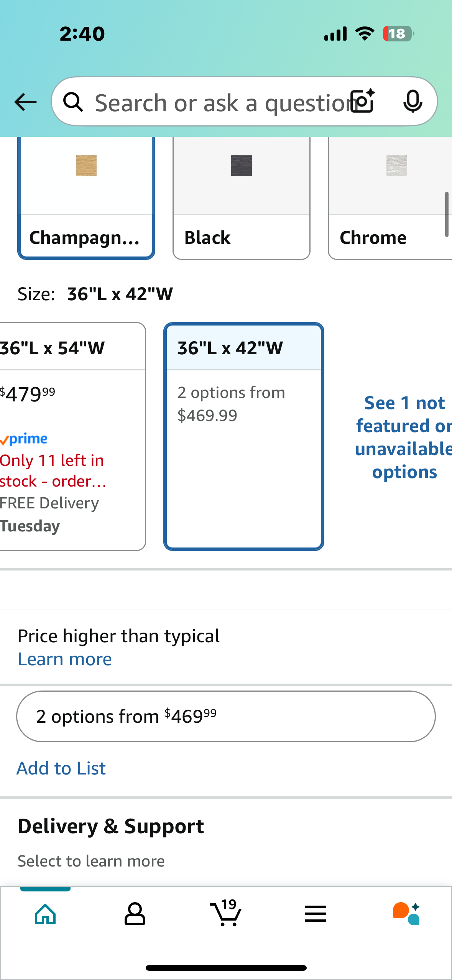This screenshot has width=452, height=980.
Task: Open See 1 not featured options
Action: pos(404,437)
